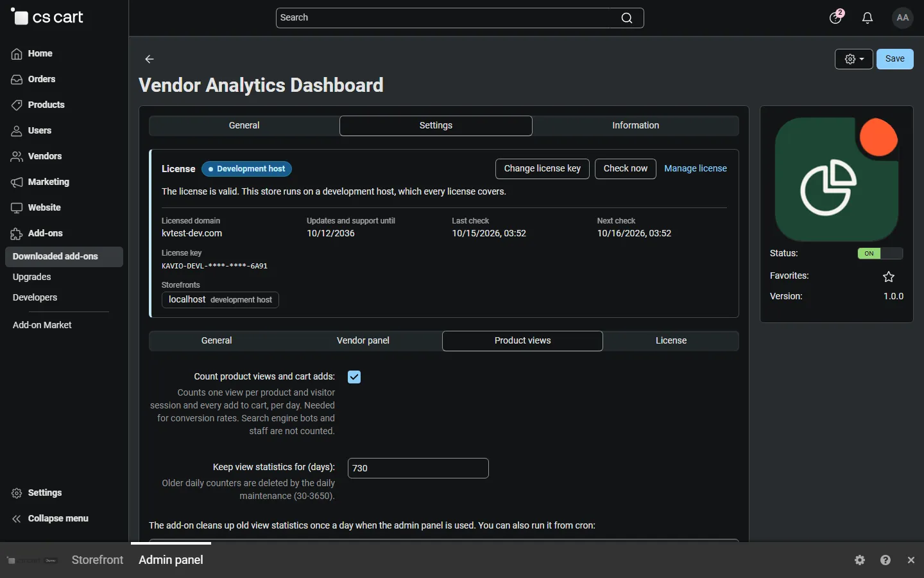This screenshot has width=924, height=578.
Task: Open Downloaded add-ons submenu item
Action: [64, 257]
